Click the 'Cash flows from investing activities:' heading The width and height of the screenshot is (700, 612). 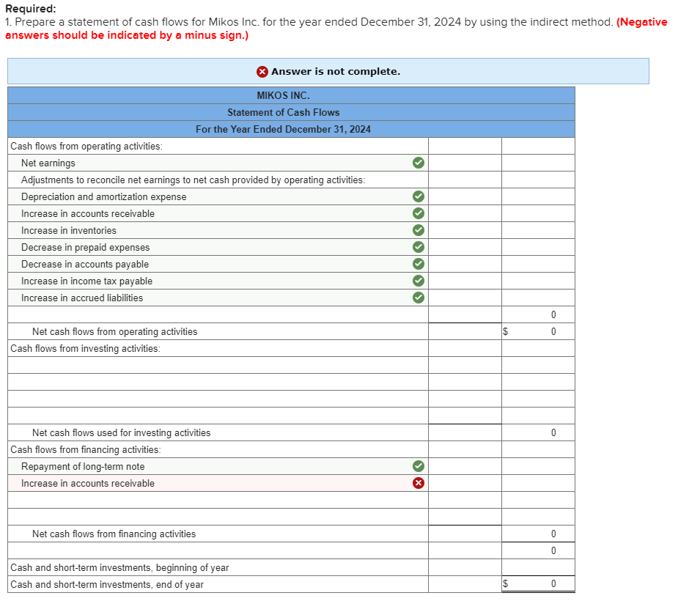pos(85,348)
